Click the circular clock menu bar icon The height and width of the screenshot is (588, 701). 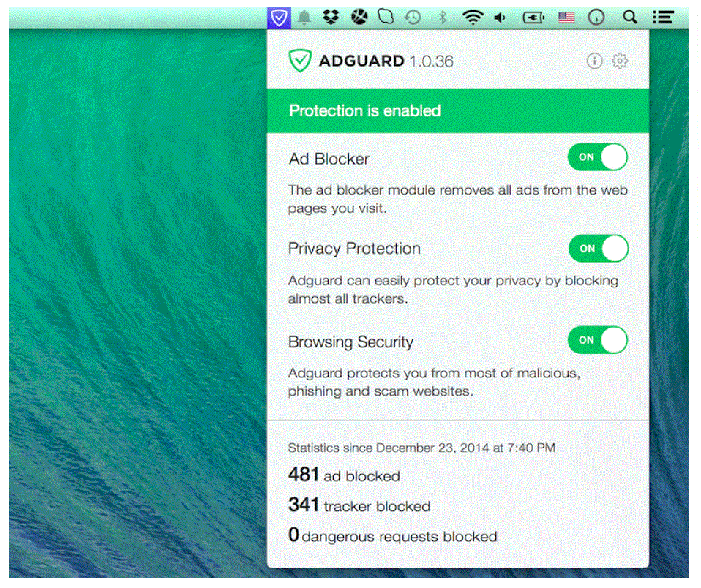click(596, 18)
